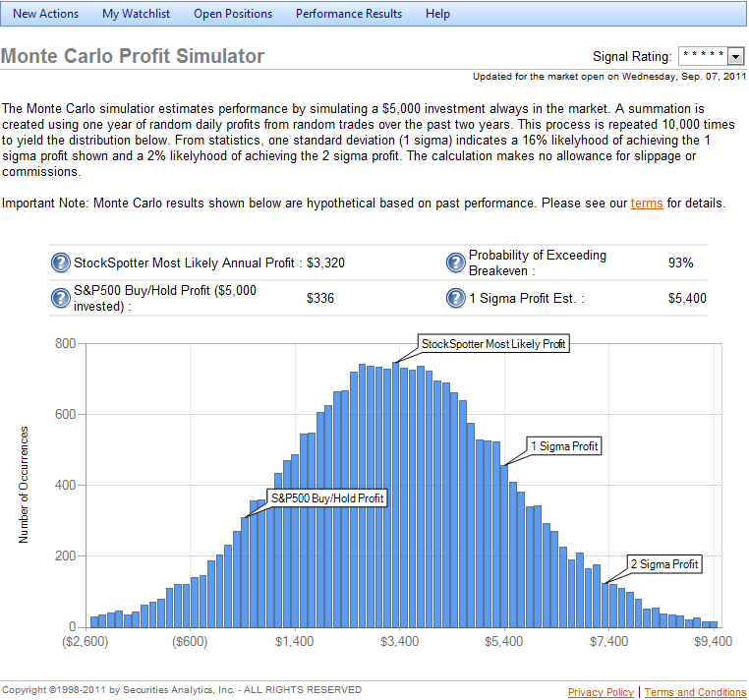Open the Help menu
The image size is (749, 700).
[438, 14]
